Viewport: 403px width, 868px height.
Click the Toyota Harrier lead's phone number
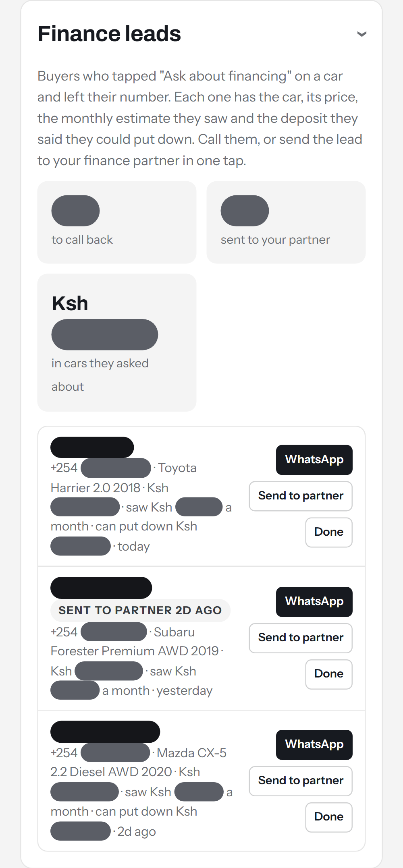(101, 468)
